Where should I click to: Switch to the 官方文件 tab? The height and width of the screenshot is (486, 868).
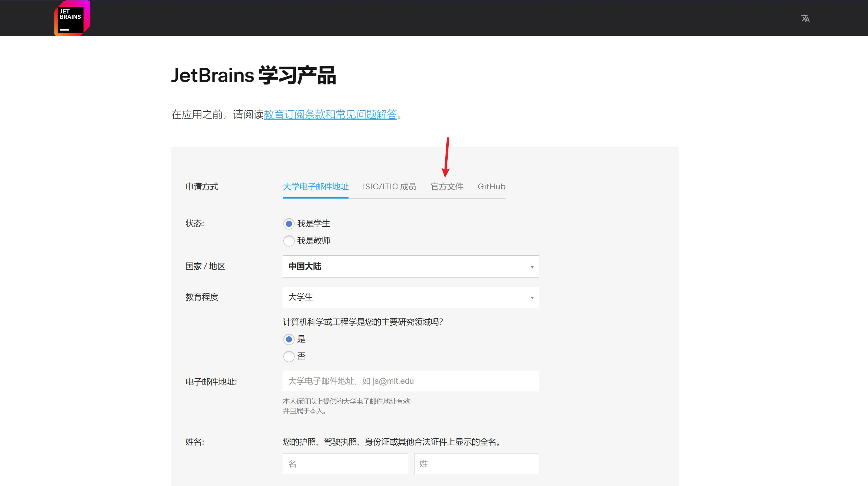click(x=447, y=187)
